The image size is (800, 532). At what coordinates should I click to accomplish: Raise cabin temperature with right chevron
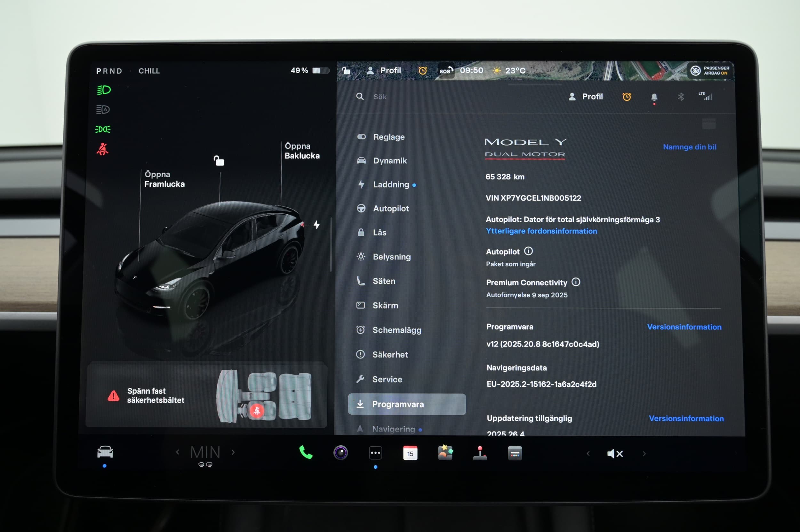tap(233, 452)
